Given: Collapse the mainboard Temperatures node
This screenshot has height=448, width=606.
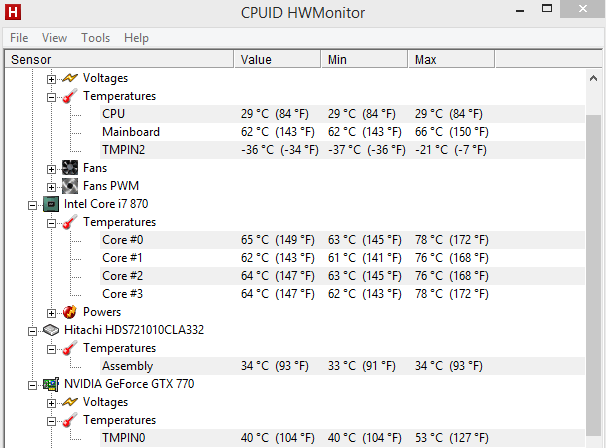Looking at the screenshot, I should (51, 97).
